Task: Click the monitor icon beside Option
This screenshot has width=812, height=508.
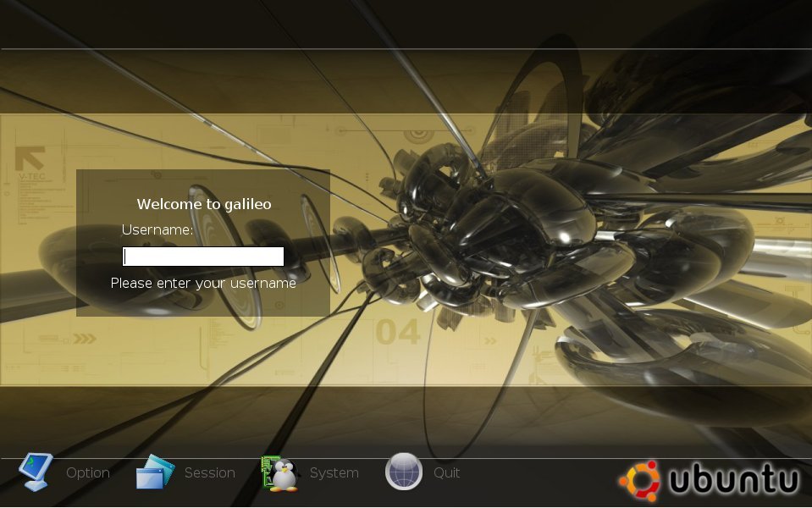Action: (x=36, y=472)
